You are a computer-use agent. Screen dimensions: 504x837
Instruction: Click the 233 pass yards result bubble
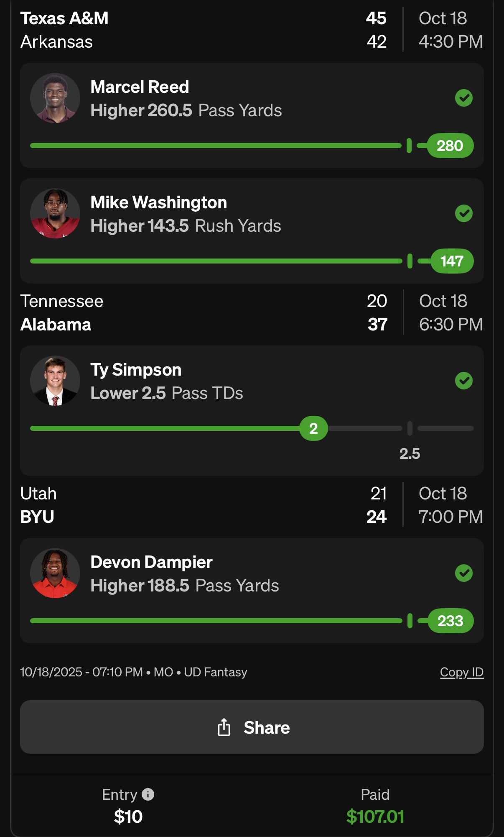pos(450,621)
